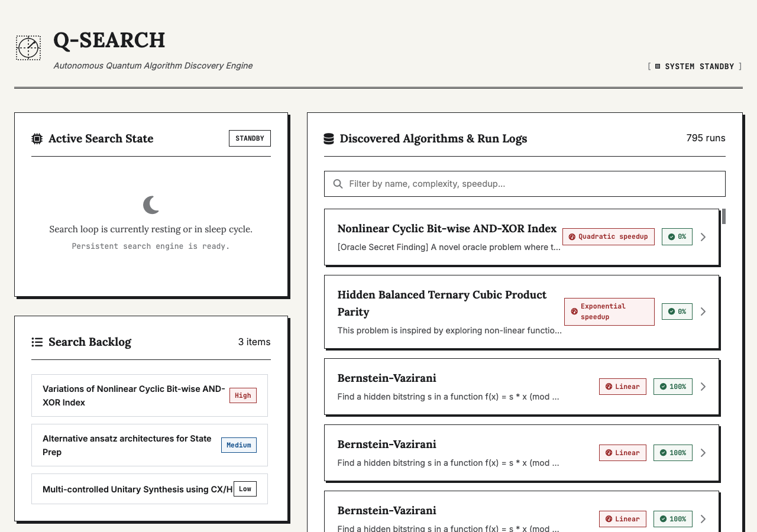
Task: Click text Persistent search engine is ready.
Action: pyautogui.click(x=151, y=246)
